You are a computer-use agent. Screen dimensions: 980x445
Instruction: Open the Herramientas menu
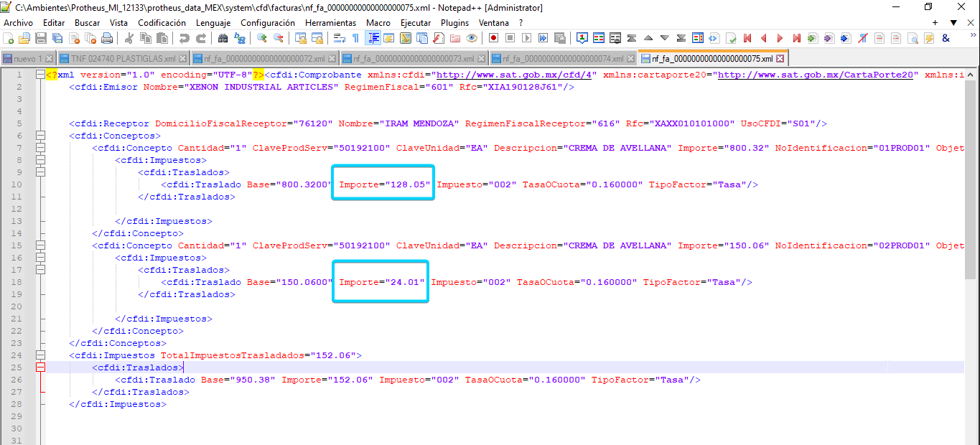pyautogui.click(x=330, y=22)
